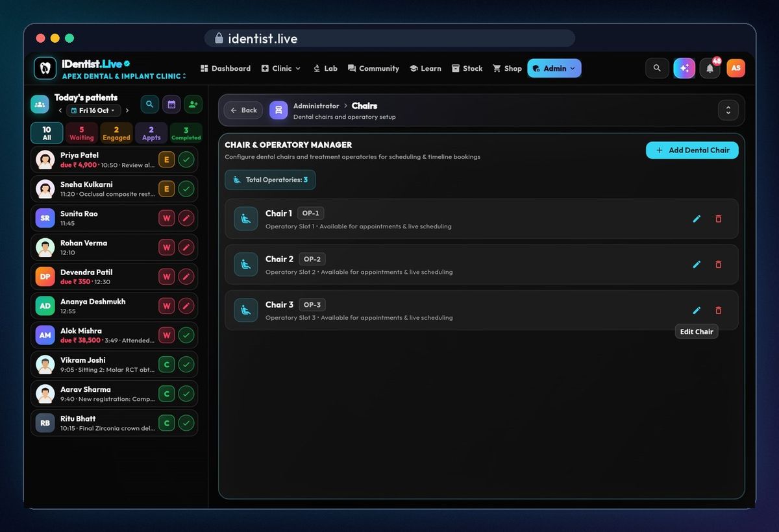
Task: Click the identist.live address bar
Action: pos(389,38)
